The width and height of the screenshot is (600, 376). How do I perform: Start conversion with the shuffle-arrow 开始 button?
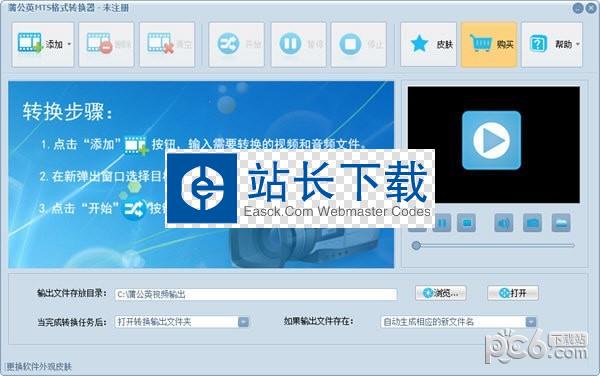pyautogui.click(x=236, y=44)
